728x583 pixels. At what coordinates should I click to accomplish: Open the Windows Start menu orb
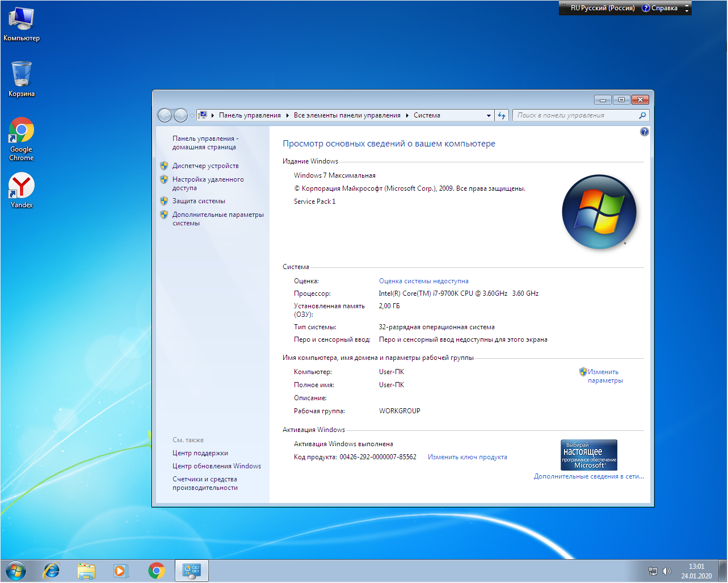(15, 571)
